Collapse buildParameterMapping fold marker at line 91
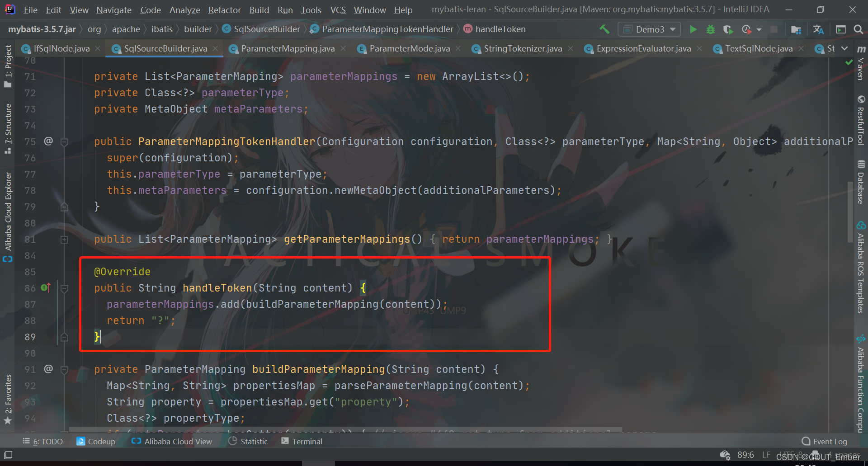868x466 pixels. click(x=64, y=370)
